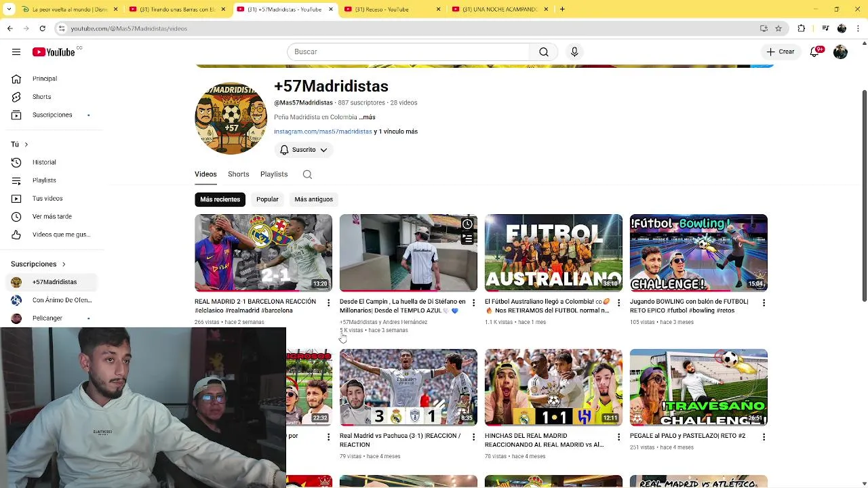This screenshot has width=868, height=488.
Task: Open a new browser tab
Action: (562, 9)
